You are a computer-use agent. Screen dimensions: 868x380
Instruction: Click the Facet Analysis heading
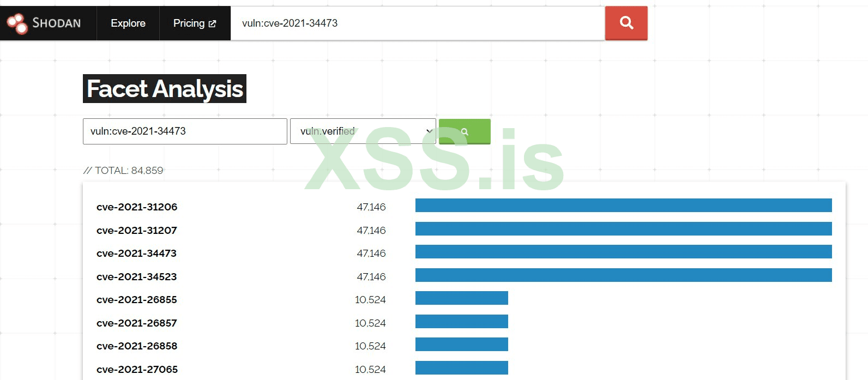165,88
